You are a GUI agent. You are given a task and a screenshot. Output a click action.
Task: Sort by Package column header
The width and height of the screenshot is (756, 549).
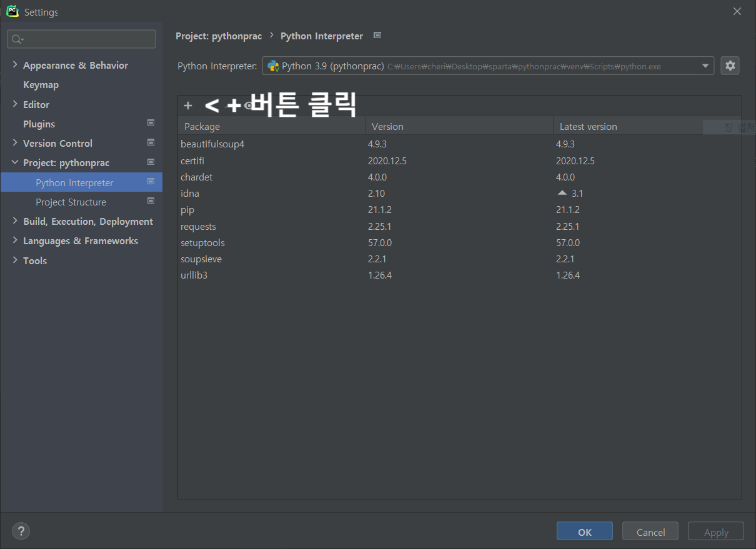[271, 126]
